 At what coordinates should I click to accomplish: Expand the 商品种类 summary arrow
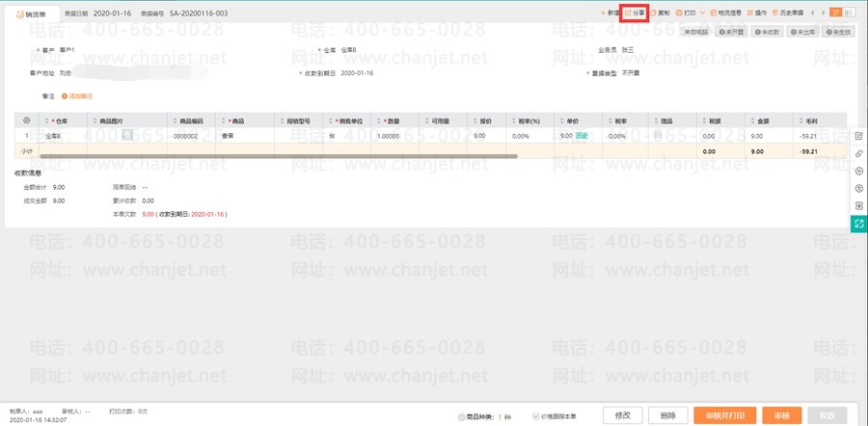pyautogui.click(x=461, y=416)
